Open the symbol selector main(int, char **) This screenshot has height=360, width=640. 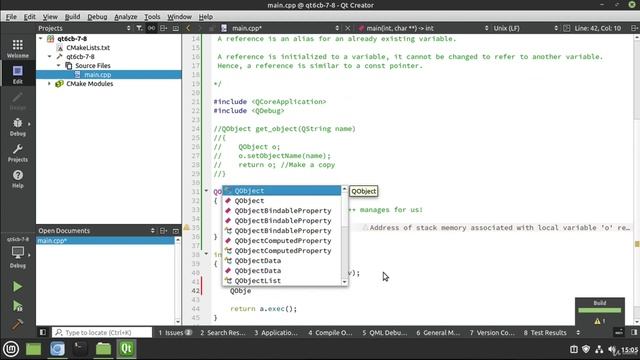tap(423, 28)
